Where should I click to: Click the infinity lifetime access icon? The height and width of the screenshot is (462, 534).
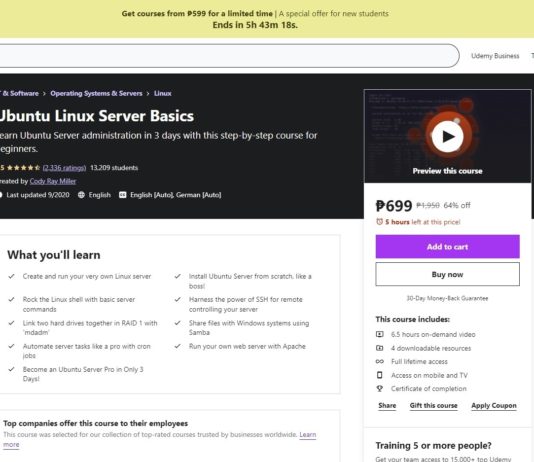[380, 362]
